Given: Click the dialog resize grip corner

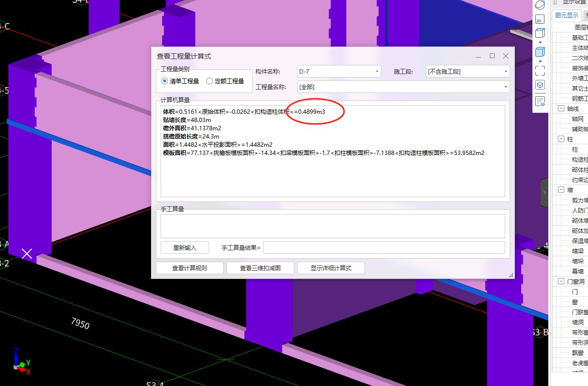Looking at the screenshot, I should click(511, 275).
